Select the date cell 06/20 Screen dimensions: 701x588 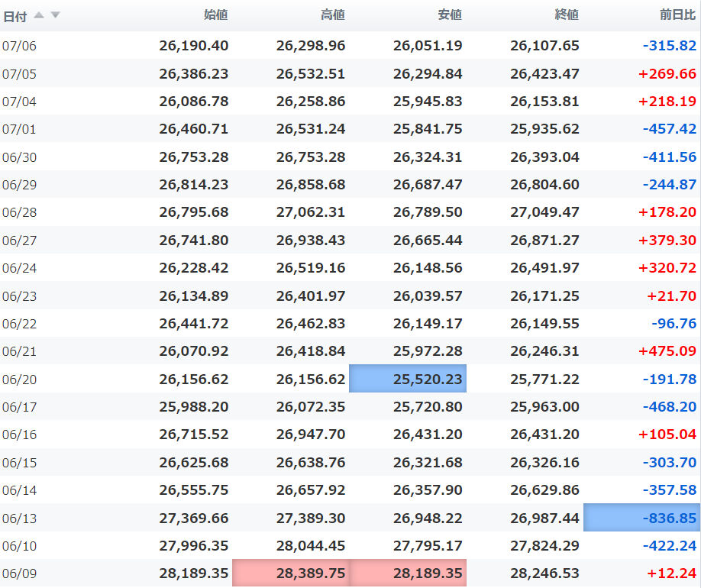19,380
